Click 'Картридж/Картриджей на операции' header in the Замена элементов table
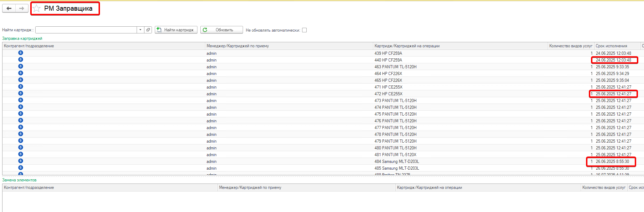The image size is (644, 212). point(429,187)
